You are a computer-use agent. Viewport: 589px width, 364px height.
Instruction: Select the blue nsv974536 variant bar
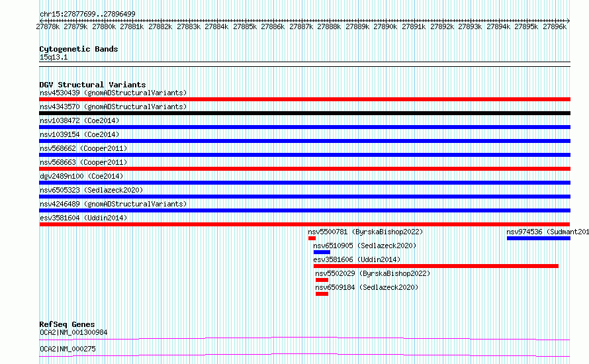coord(539,238)
